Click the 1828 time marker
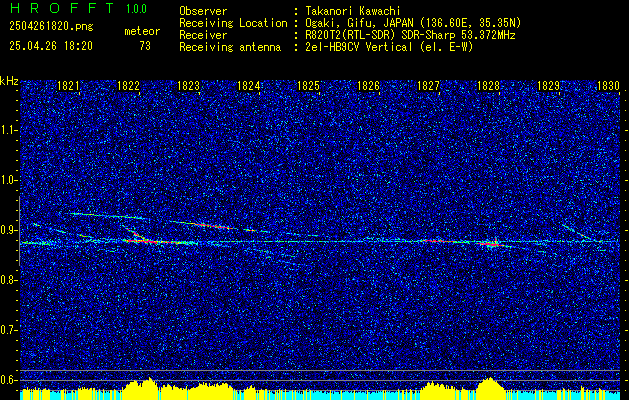The width and height of the screenshot is (629, 400). click(488, 86)
